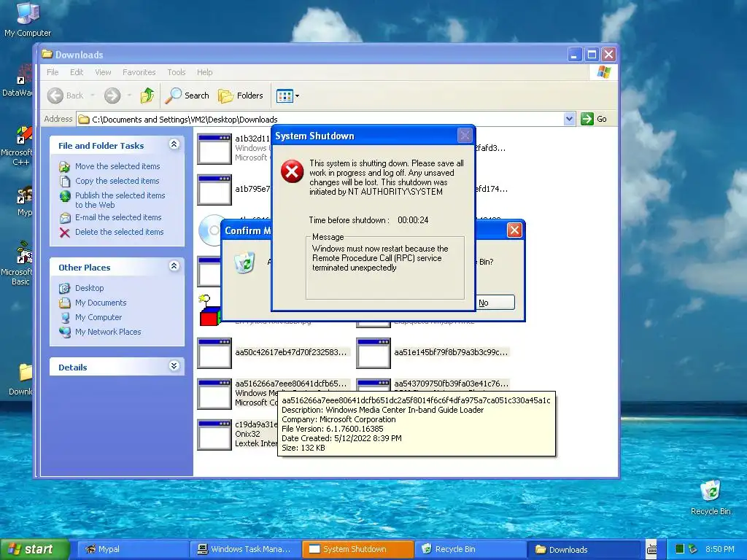Click the on-screen keyboard taskbar icon
This screenshot has height=560, width=747.
[x=651, y=550]
